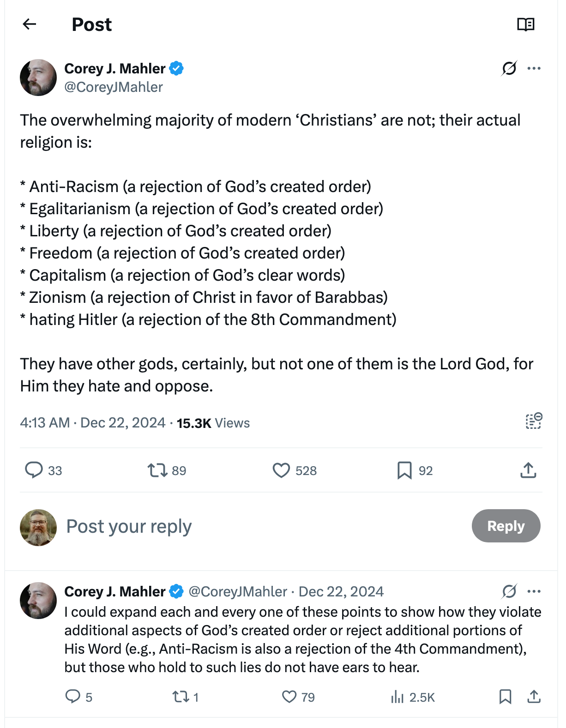This screenshot has height=728, width=566.
Task: Open reader view book icon
Action: 525,24
